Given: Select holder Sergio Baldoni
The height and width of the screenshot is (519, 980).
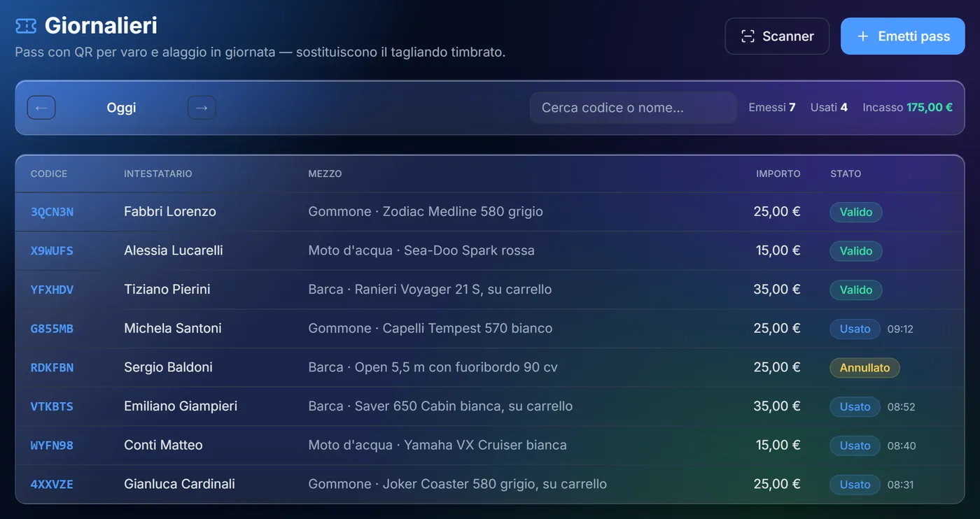Looking at the screenshot, I should click(168, 367).
